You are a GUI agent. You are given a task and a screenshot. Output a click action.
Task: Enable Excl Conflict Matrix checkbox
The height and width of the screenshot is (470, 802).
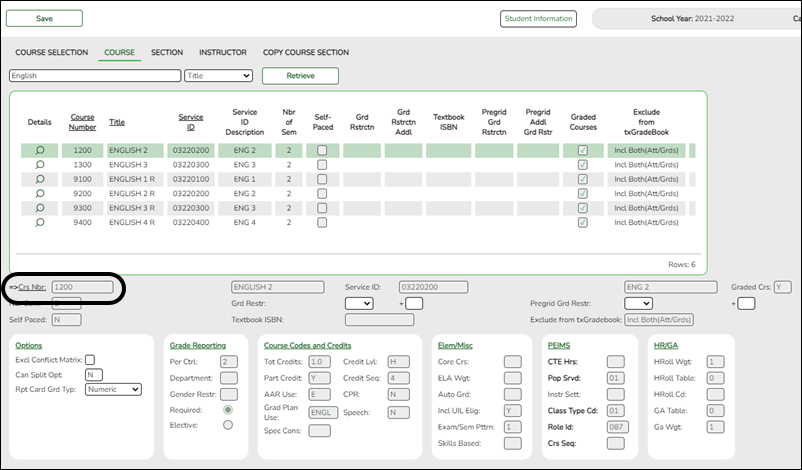pyautogui.click(x=90, y=359)
